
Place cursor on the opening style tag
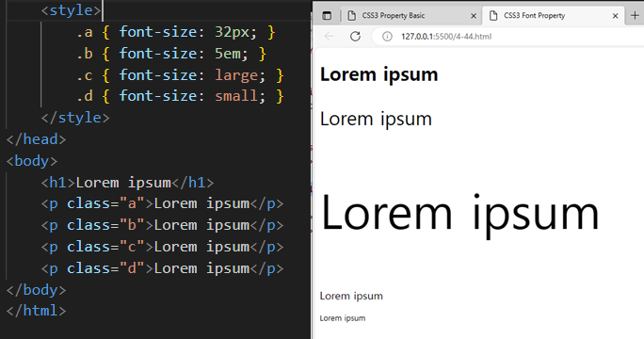71,10
